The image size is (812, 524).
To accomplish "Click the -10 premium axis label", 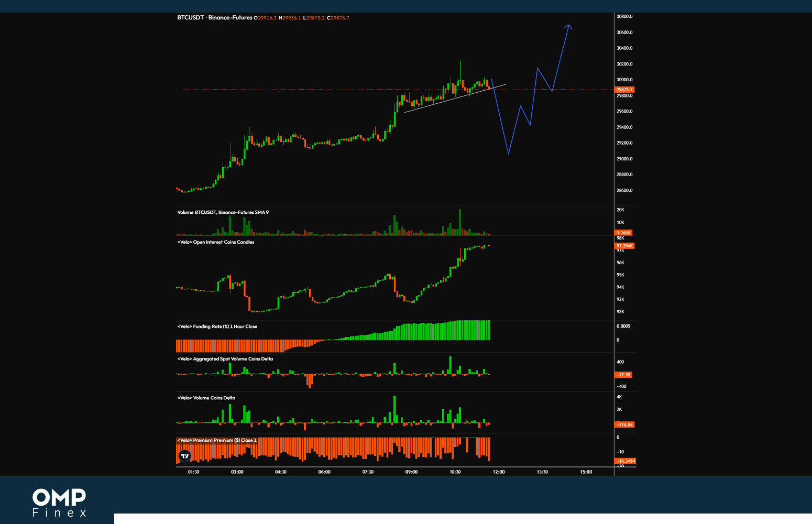I will pos(620,452).
